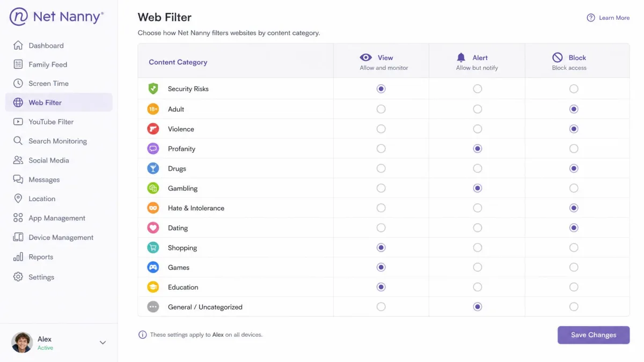
Task: Click the Violence gun icon
Action: (153, 129)
